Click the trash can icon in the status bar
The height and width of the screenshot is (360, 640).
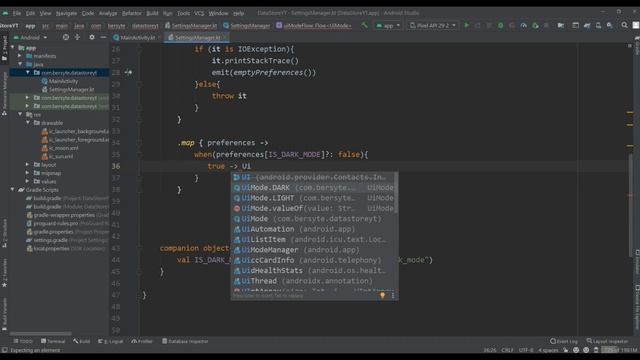click(596, 350)
